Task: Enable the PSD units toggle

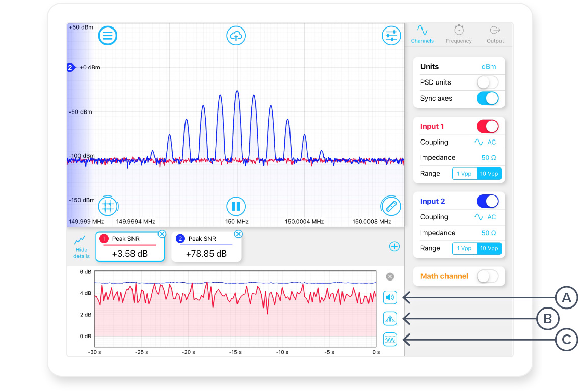Action: [487, 82]
